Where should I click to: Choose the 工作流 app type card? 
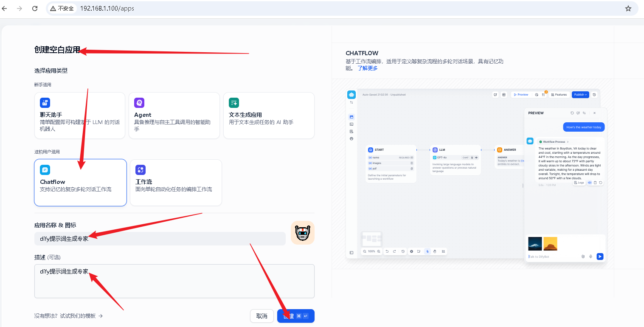pyautogui.click(x=176, y=183)
